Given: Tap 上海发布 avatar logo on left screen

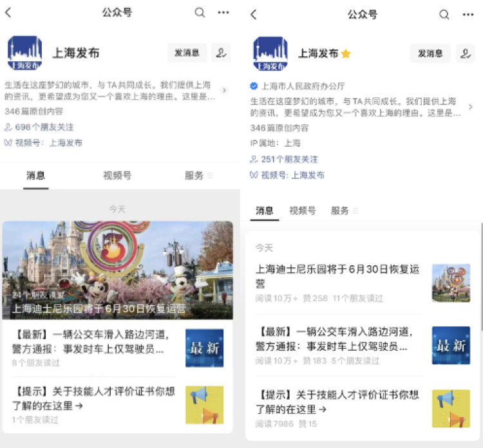Looking at the screenshot, I should [24, 53].
